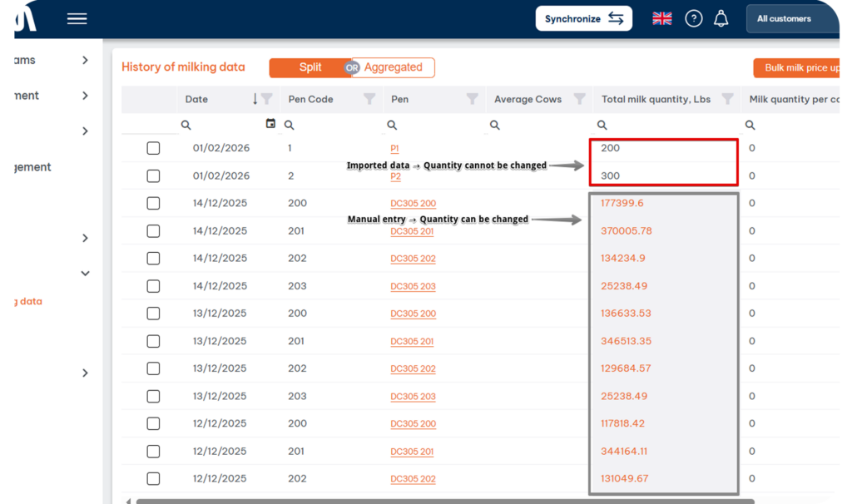Edit quantity 346513.35
The height and width of the screenshot is (504, 852).
(x=626, y=341)
